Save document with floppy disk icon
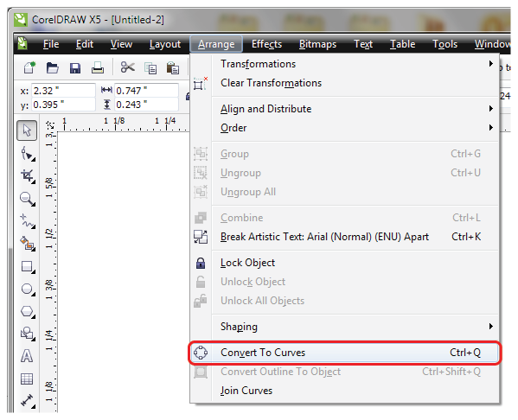The width and height of the screenshot is (518, 420). coord(75,68)
